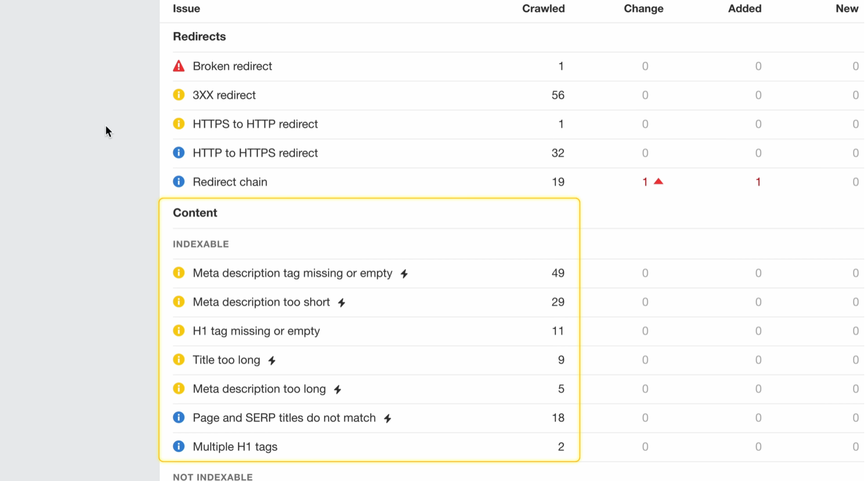Click lightning bolt beside Meta description too long

click(337, 390)
